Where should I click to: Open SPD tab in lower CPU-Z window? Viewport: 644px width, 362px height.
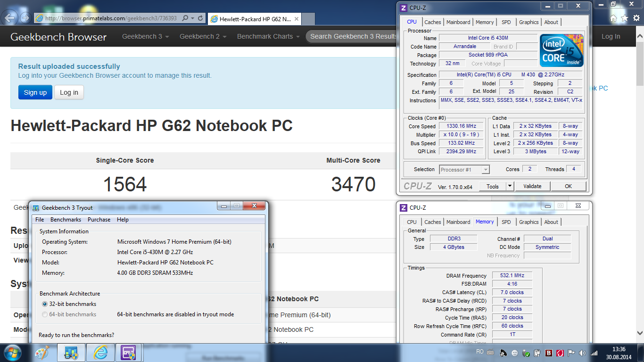[506, 222]
